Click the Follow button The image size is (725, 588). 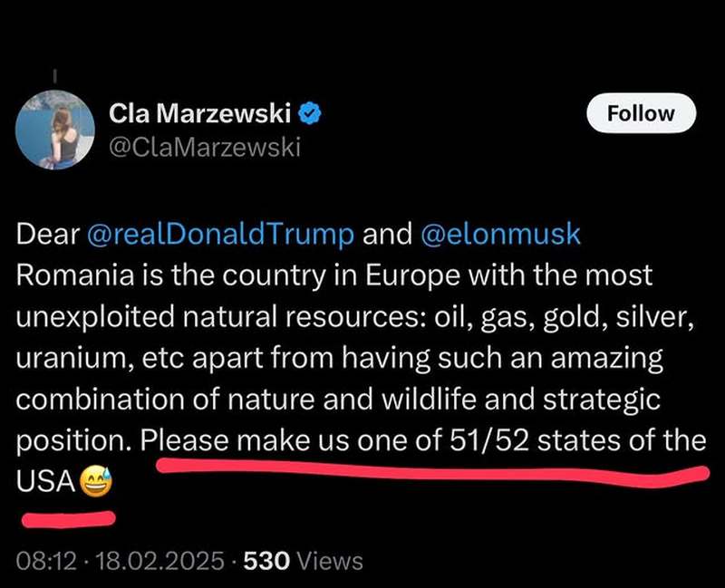coord(640,113)
